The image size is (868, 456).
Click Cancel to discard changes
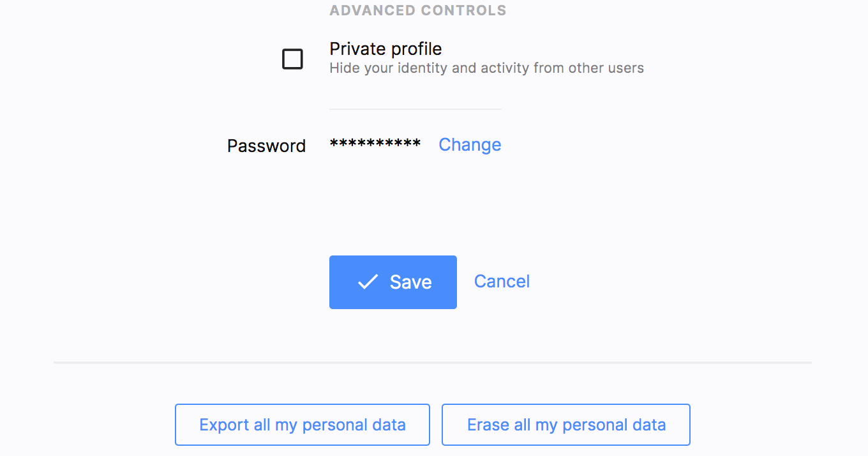[x=502, y=281]
